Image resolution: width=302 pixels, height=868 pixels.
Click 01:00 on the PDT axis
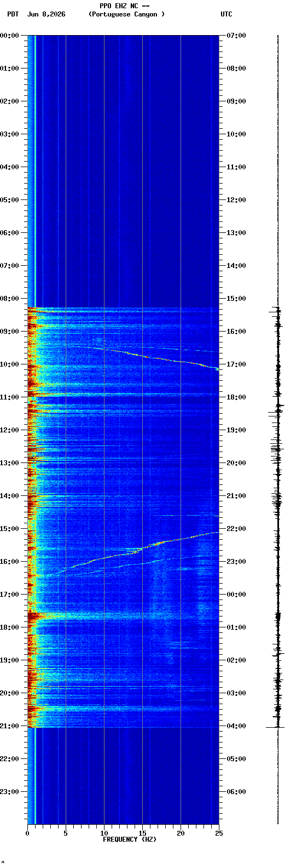tap(9, 68)
